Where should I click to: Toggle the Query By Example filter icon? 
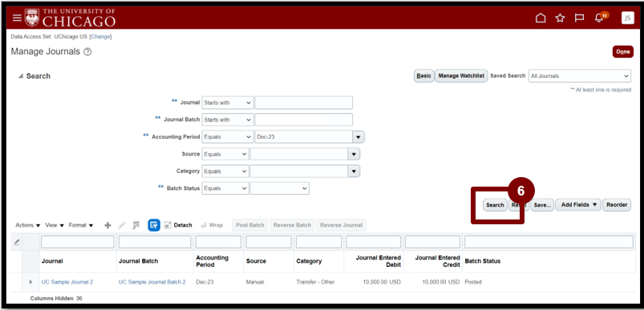pyautogui.click(x=154, y=225)
